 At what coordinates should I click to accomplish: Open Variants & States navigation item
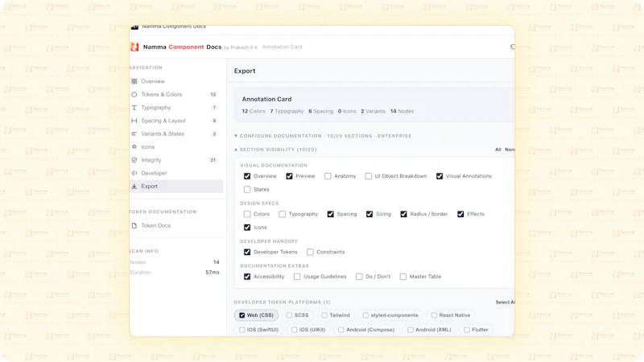coord(176,134)
